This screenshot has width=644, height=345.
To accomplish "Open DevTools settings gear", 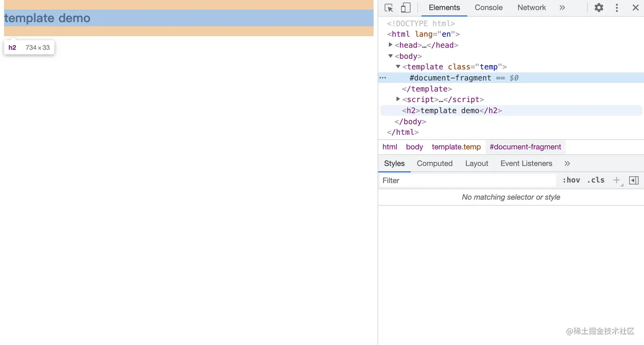I will tap(599, 8).
